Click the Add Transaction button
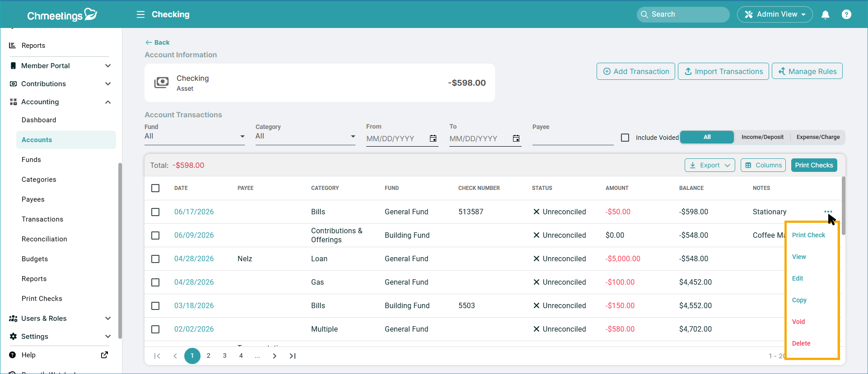The width and height of the screenshot is (868, 374). coord(636,71)
